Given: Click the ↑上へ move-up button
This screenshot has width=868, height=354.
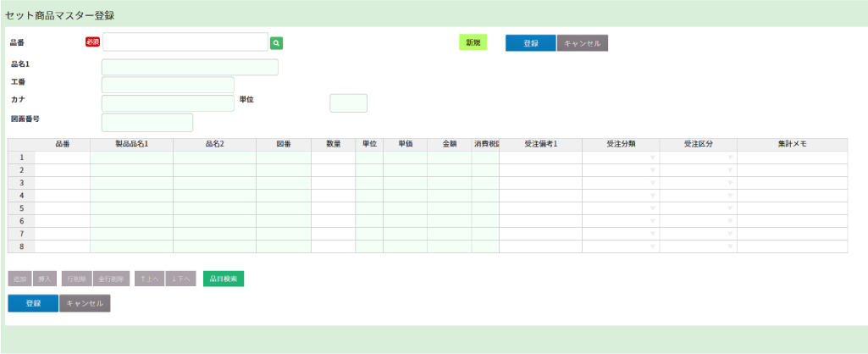Looking at the screenshot, I should (149, 279).
